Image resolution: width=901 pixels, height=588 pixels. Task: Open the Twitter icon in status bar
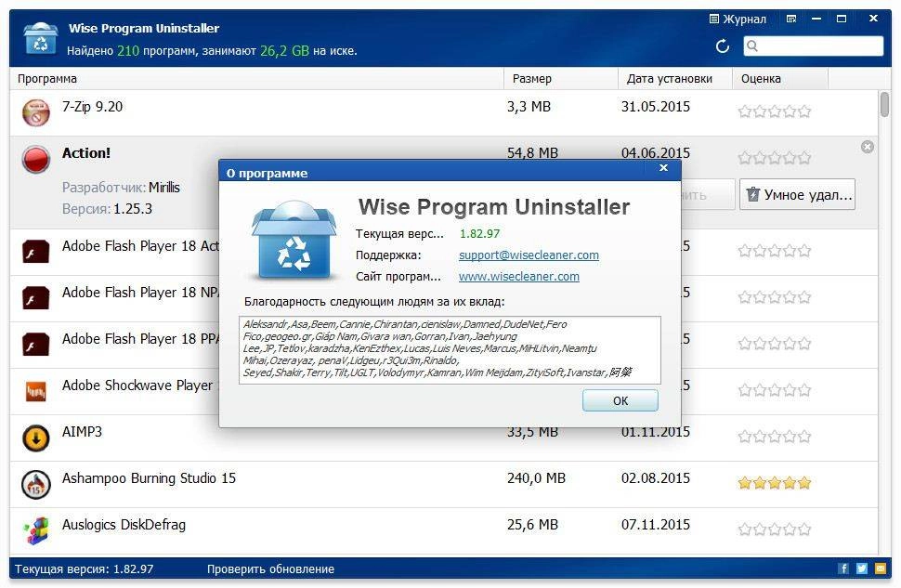(x=861, y=568)
